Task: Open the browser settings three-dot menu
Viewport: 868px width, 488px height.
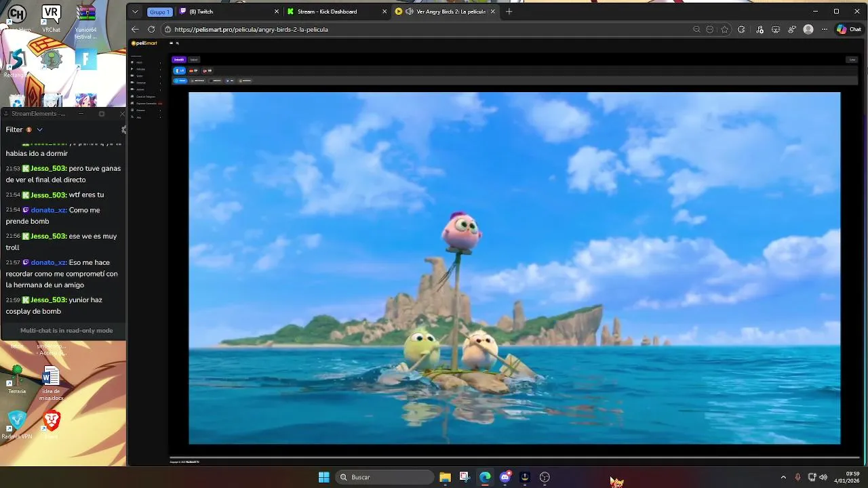Action: 825,29
